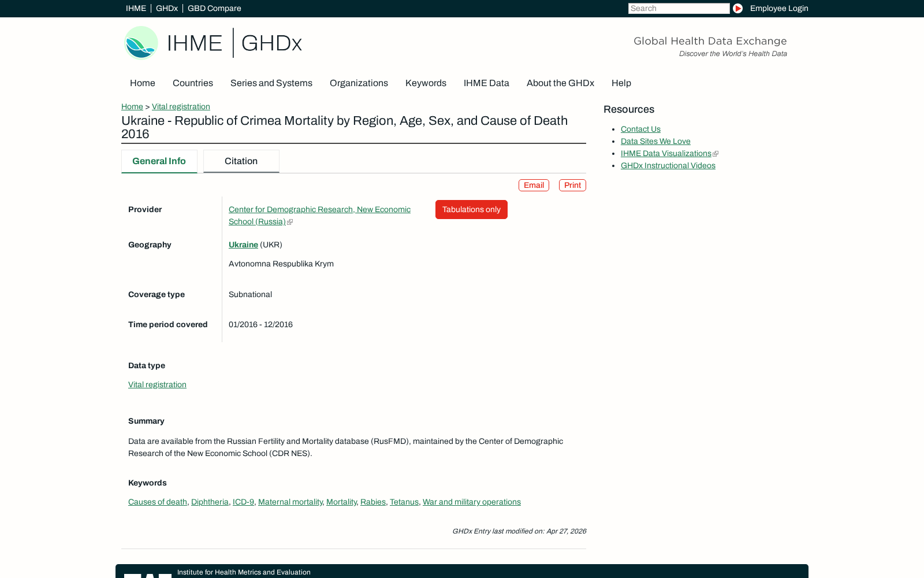Image resolution: width=924 pixels, height=578 pixels.
Task: Open IHME link in top bar
Action: coord(136,8)
